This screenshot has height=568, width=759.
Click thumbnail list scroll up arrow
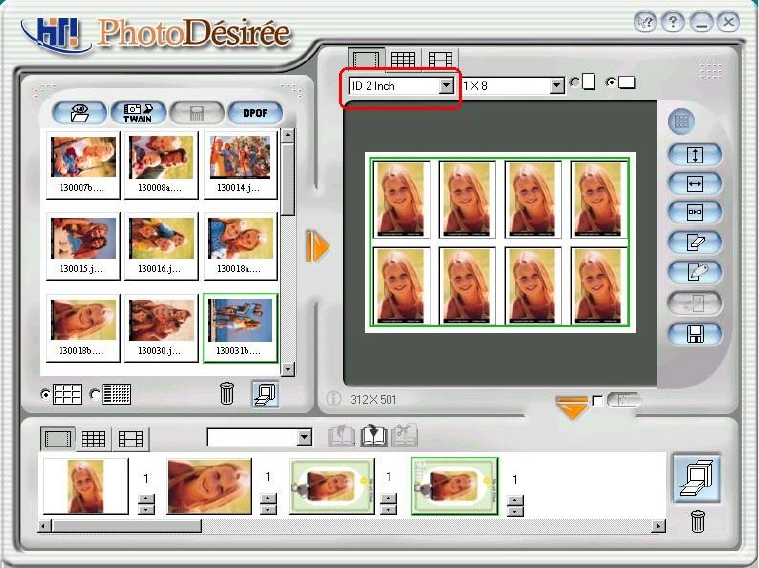(288, 136)
